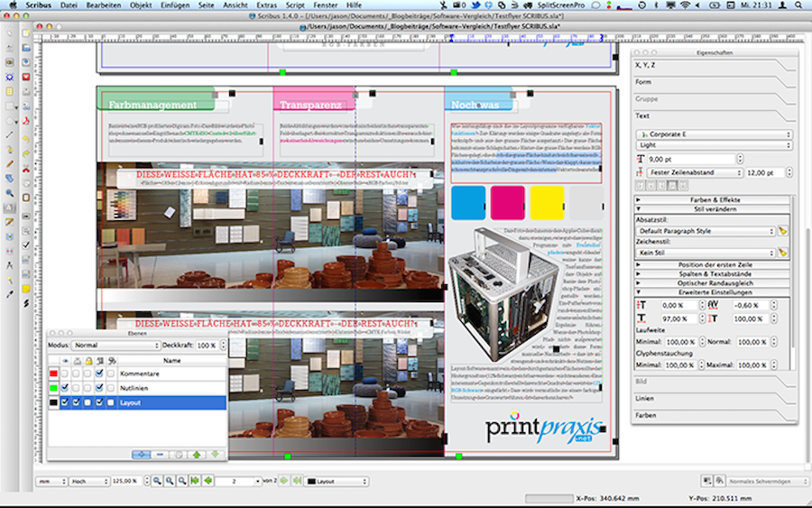
Task: Open the Fenster menu
Action: (325, 5)
